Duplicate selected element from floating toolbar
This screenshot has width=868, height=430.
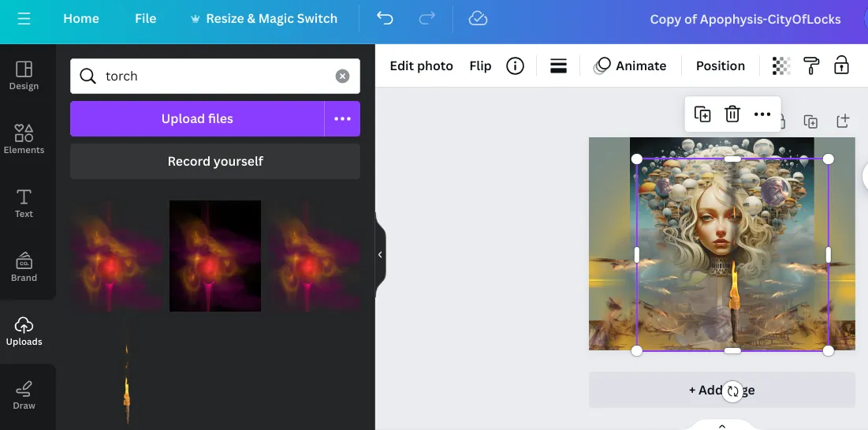(x=702, y=114)
